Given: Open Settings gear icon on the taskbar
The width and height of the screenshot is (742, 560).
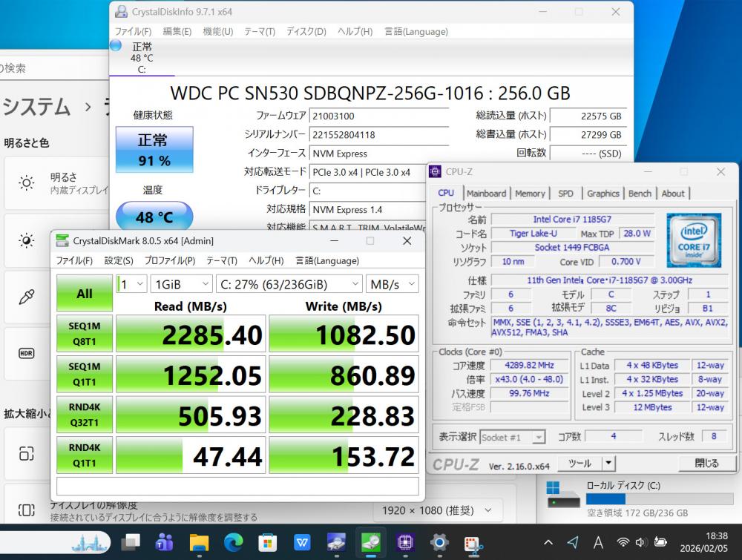Looking at the screenshot, I should tap(439, 542).
